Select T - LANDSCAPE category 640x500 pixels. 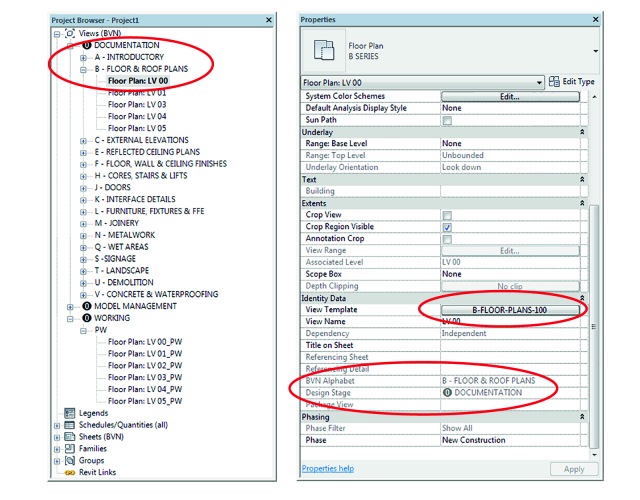pyautogui.click(x=122, y=271)
